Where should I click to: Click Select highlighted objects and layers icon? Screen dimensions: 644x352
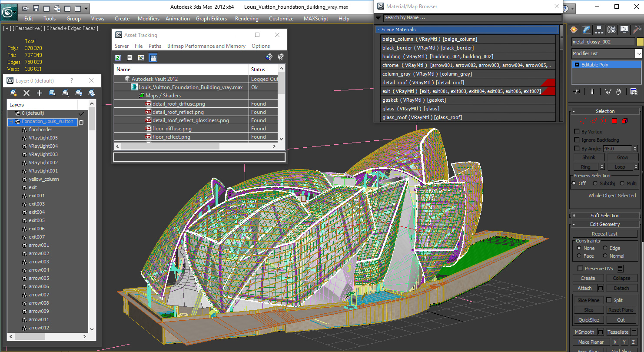53,93
